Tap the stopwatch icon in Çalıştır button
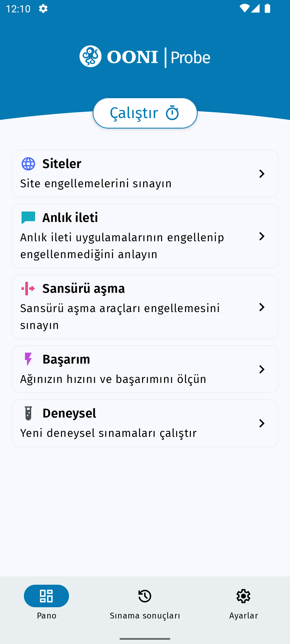Screen dimensions: 290x644 tap(172, 113)
